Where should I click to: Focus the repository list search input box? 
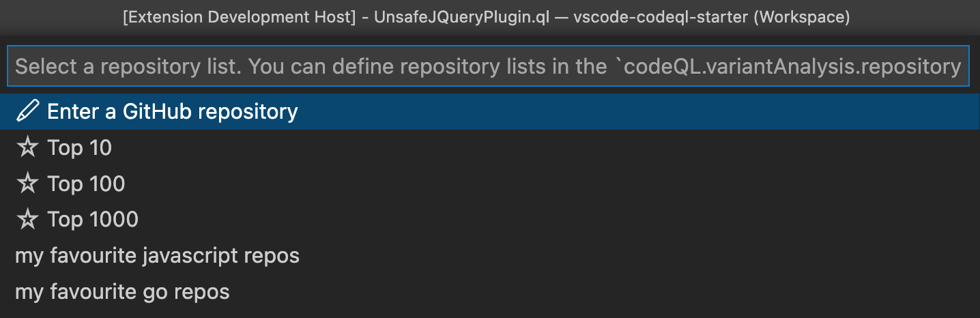[488, 66]
